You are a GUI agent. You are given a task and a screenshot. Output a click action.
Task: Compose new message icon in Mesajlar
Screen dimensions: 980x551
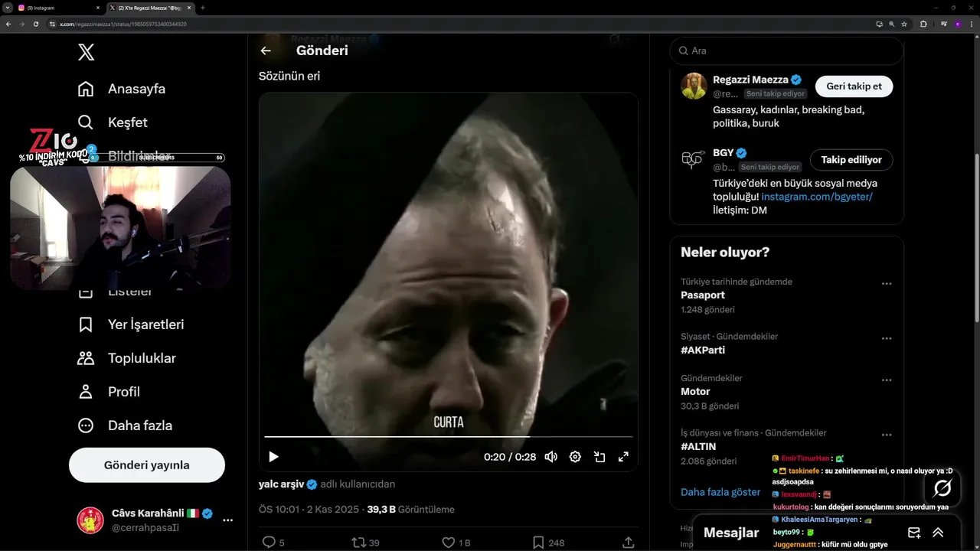coord(914,533)
